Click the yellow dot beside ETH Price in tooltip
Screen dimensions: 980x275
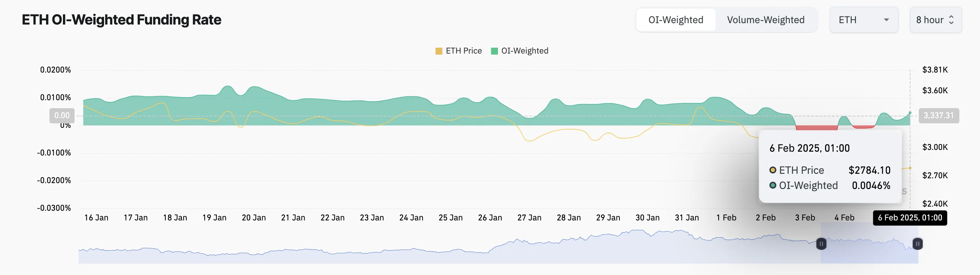[773, 170]
